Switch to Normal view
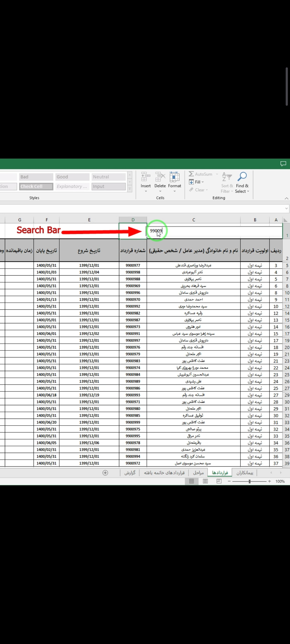 click(x=191, y=481)
